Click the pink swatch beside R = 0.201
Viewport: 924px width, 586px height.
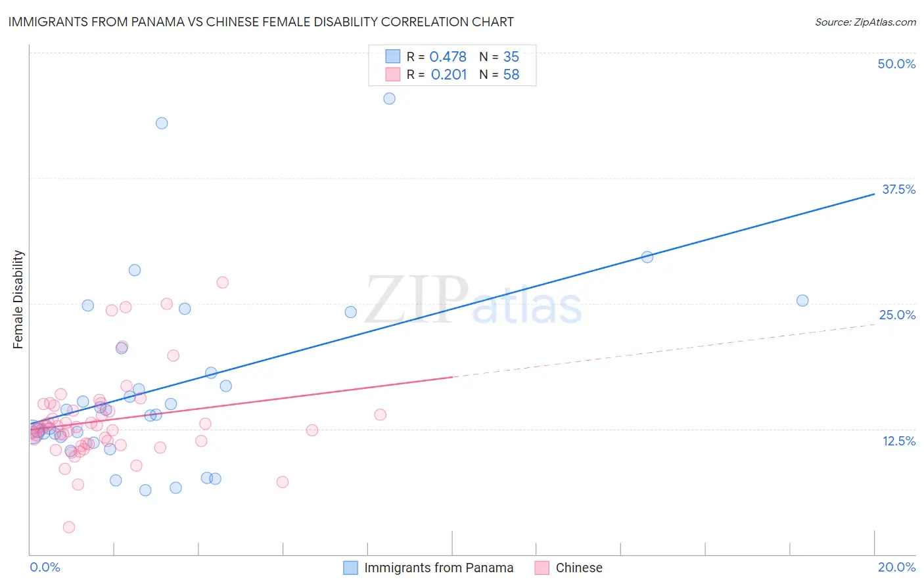click(x=392, y=74)
